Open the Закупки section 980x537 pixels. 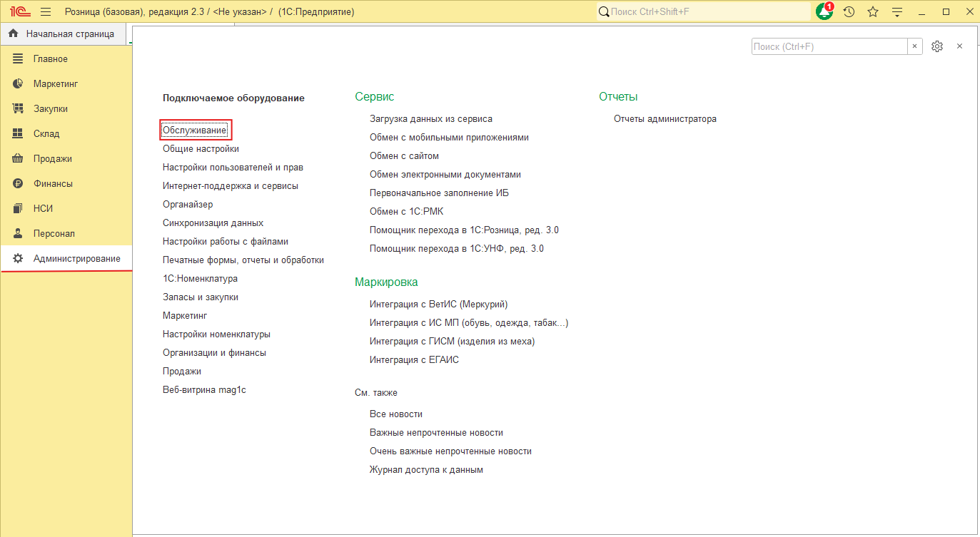point(66,108)
